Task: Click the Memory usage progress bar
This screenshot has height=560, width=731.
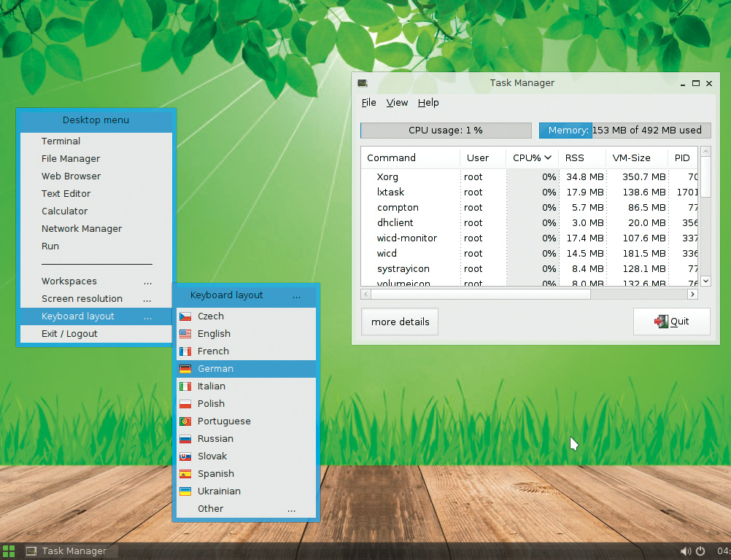Action: [x=624, y=131]
